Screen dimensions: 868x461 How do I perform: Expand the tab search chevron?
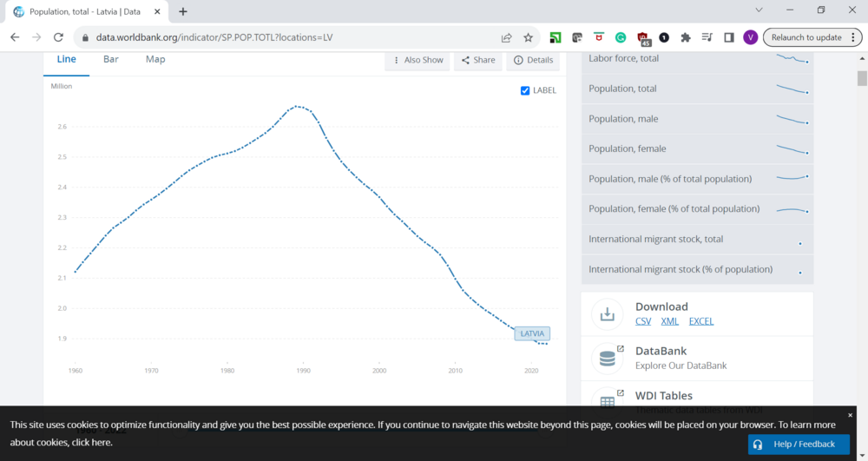(x=759, y=10)
